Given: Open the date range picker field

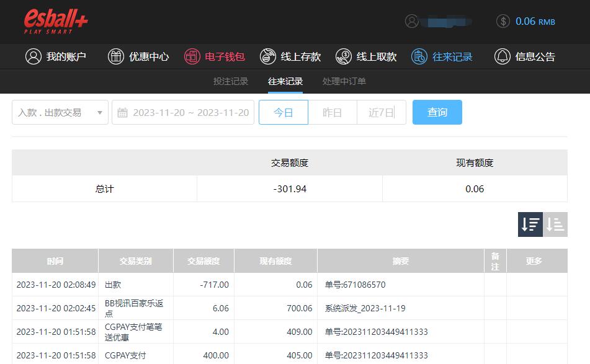Looking at the screenshot, I should pos(183,112).
